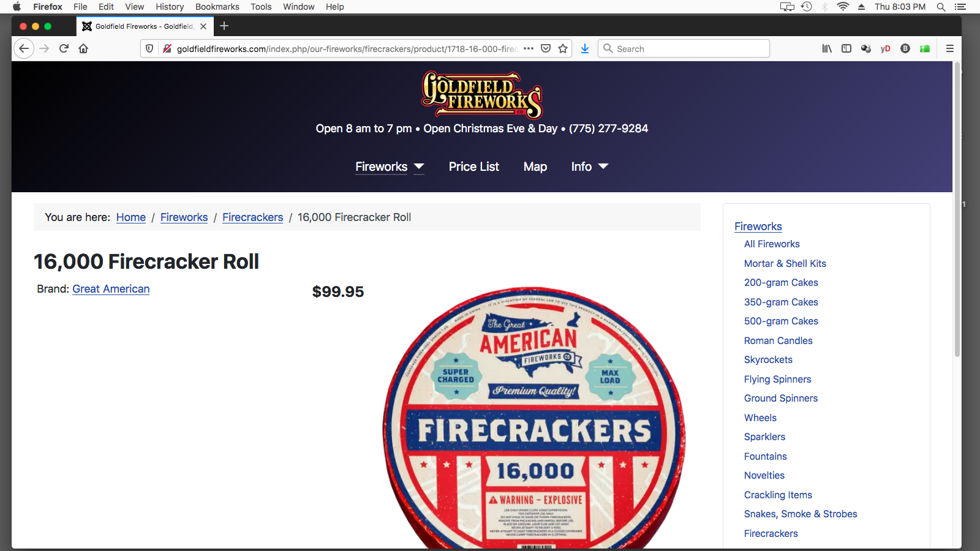The height and width of the screenshot is (551, 980).
Task: Open the downloads arrow icon
Action: [x=585, y=48]
